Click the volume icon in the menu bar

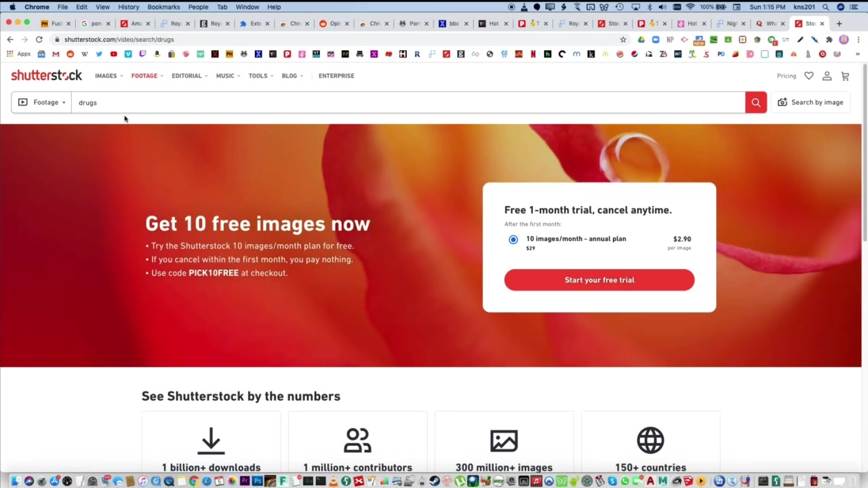[x=662, y=7]
